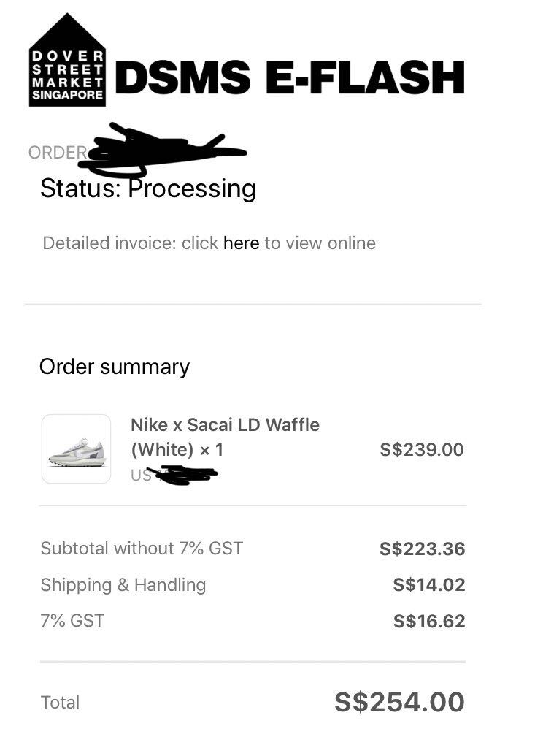Screen dimensions: 535x756
Task: Click the Subtotal without 7% GST label
Action: coord(142,549)
